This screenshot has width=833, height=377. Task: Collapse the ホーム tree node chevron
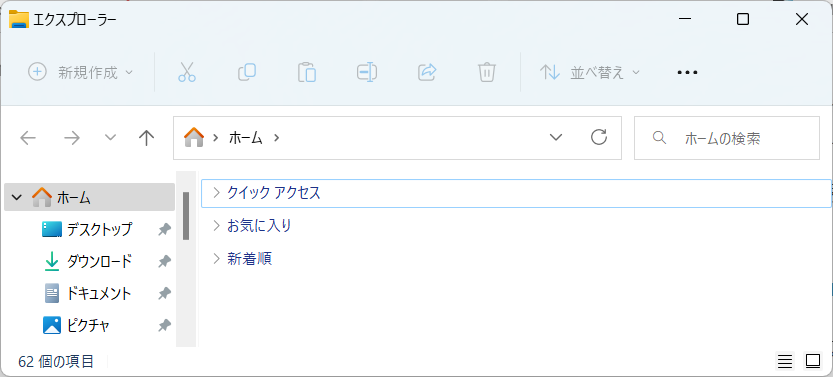[16, 198]
